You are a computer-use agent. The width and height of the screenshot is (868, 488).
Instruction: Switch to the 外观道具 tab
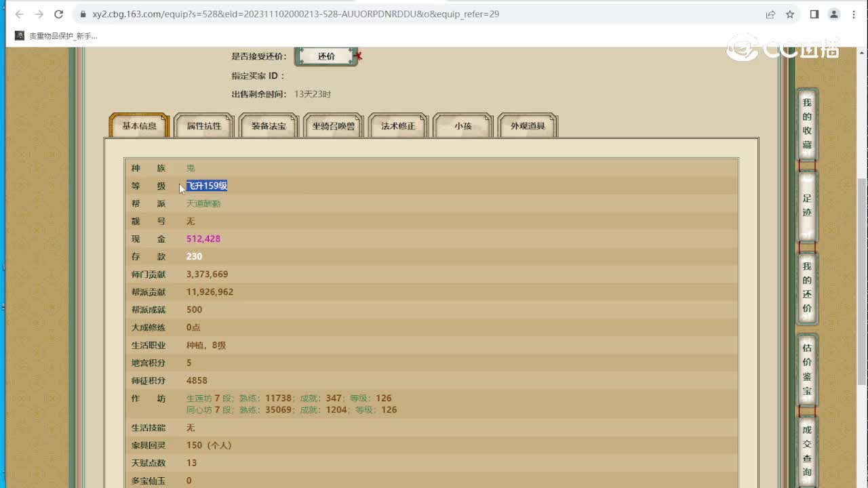528,125
